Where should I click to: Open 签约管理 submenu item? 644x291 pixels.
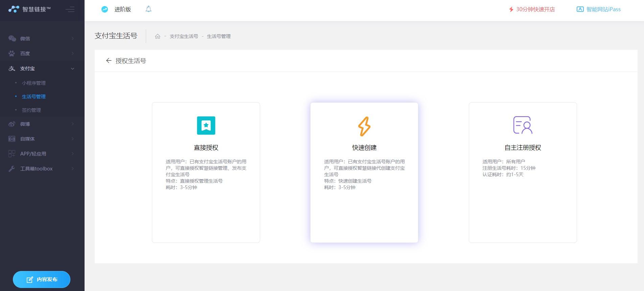click(31, 110)
